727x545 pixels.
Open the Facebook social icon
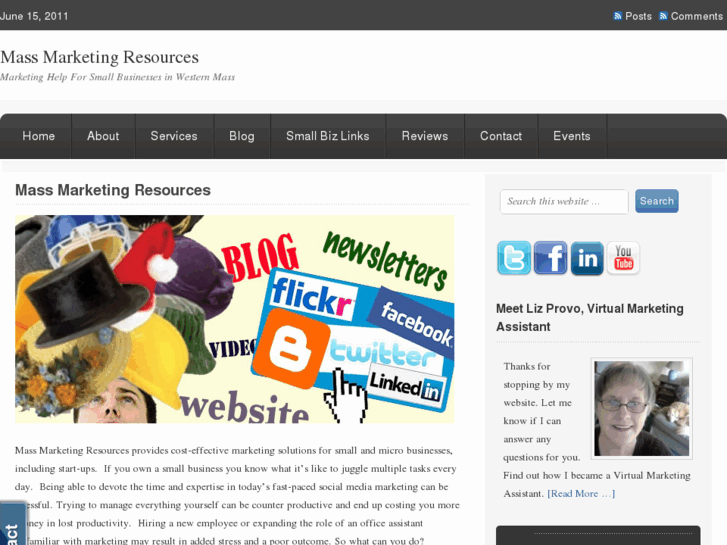click(550, 258)
